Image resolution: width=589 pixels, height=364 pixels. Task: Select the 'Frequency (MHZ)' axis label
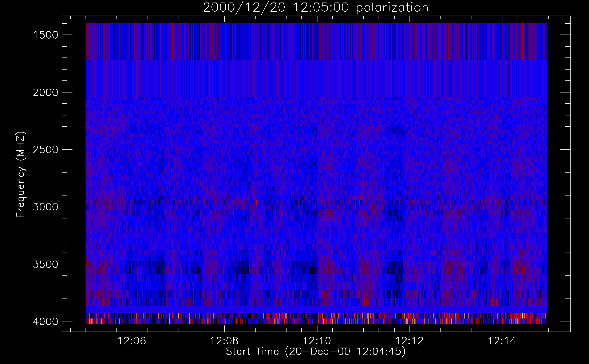pos(21,175)
